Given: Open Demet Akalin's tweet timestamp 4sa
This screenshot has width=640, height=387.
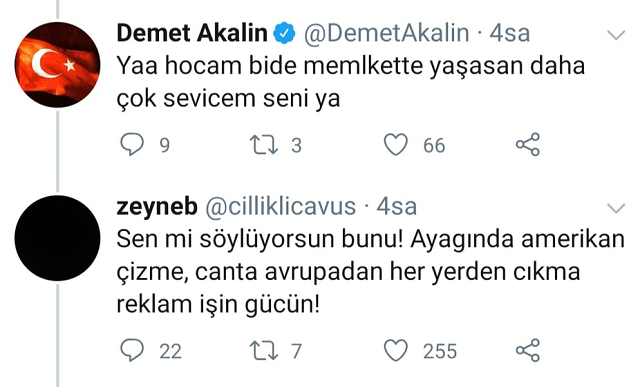Looking at the screenshot, I should tap(510, 33).
